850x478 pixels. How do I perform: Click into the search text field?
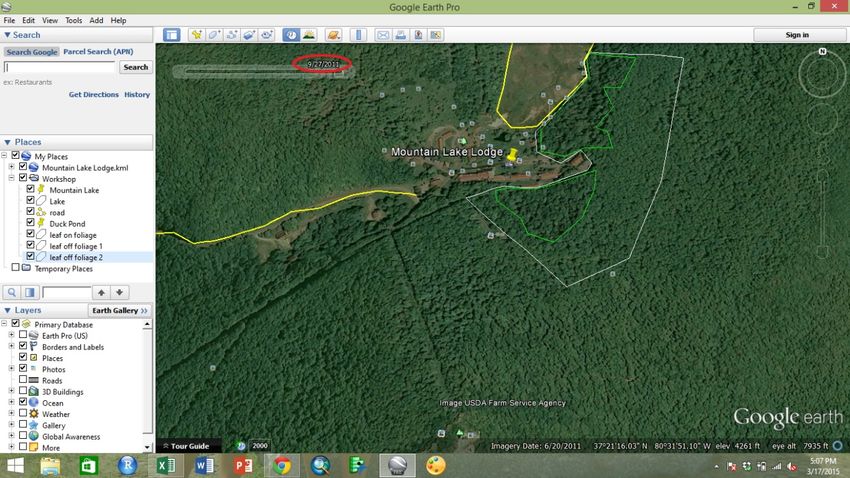click(x=60, y=67)
